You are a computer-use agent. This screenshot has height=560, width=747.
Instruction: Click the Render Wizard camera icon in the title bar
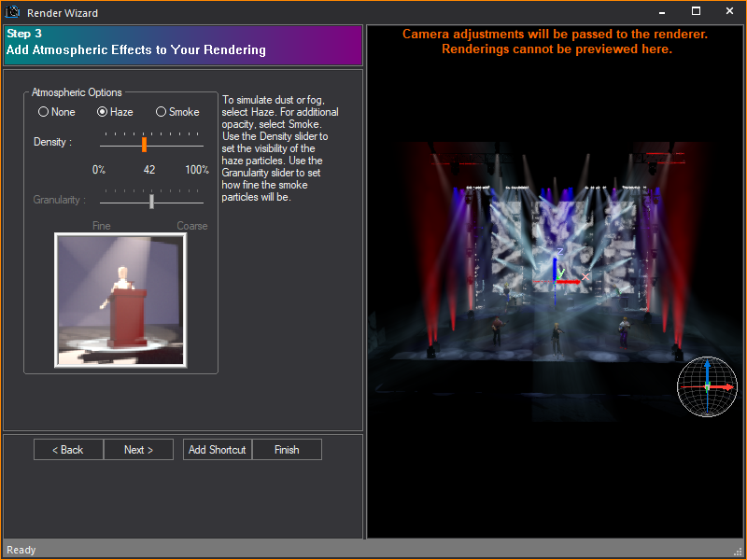tap(12, 12)
